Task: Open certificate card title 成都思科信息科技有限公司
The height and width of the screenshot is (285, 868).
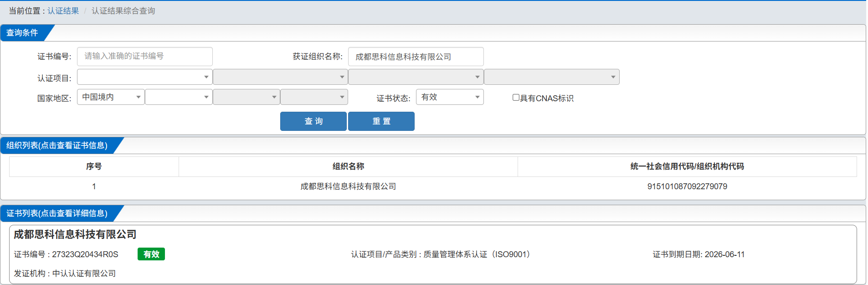Action: (75, 234)
